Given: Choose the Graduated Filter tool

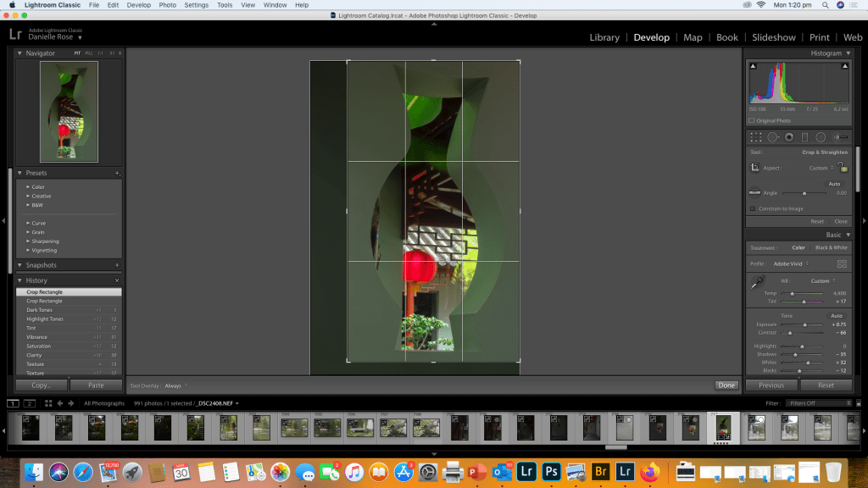Looking at the screenshot, I should pos(804,136).
